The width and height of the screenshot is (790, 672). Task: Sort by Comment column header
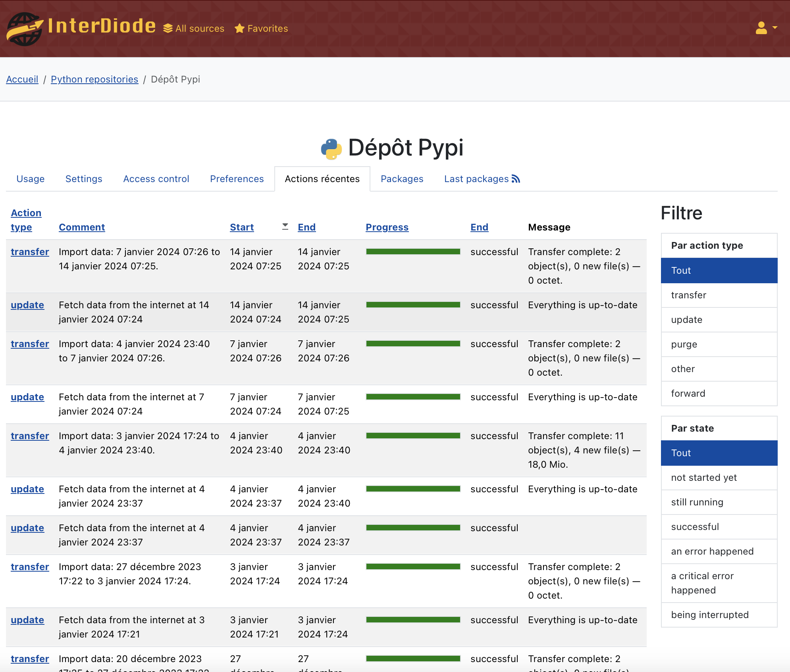click(82, 227)
